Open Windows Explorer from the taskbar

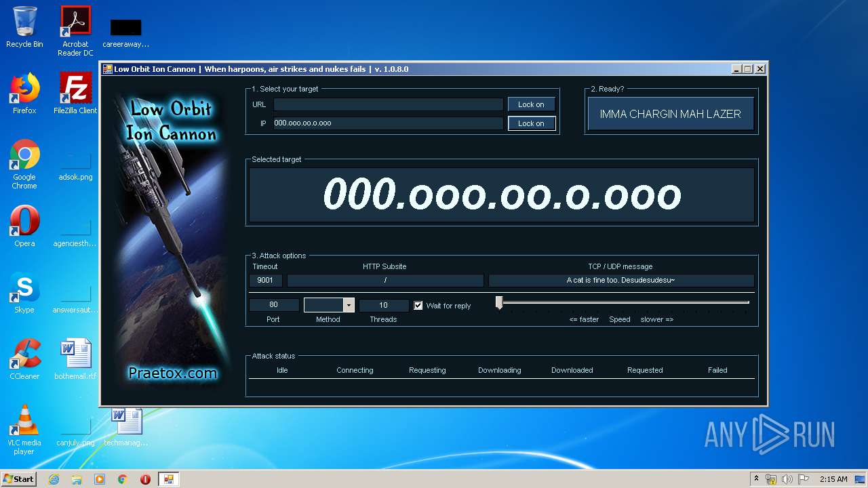click(77, 479)
